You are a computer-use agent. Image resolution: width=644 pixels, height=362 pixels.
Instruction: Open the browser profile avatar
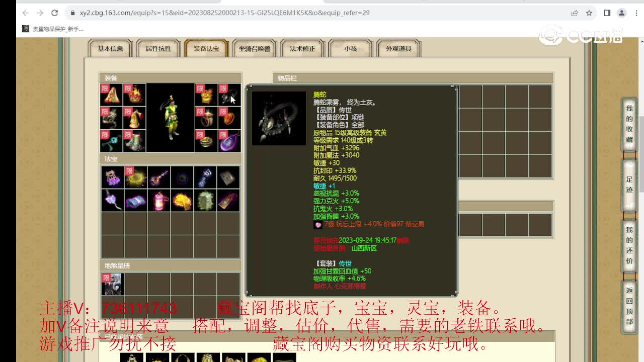621,13
